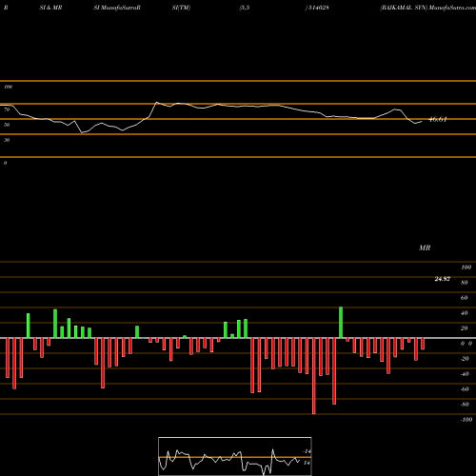Screen dimensions: 476x476
Task: Open the mini RSI overview thumbnail chart
Action: (235, 456)
